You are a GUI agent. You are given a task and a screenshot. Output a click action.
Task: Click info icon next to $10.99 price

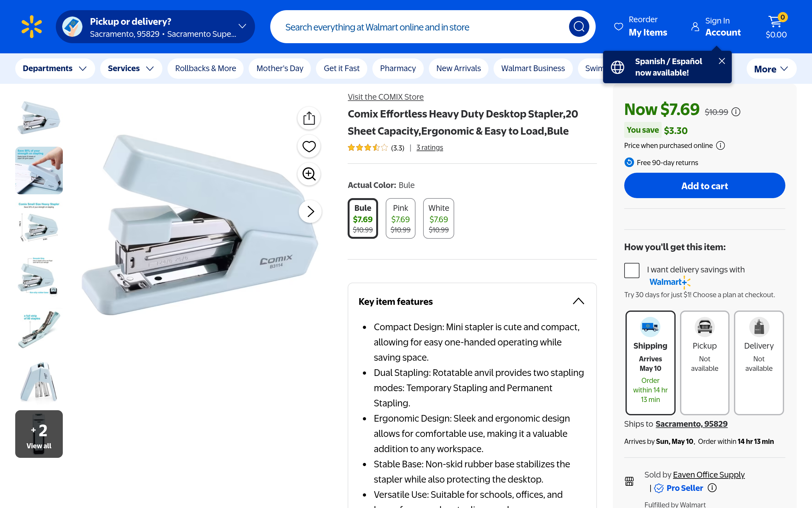pos(736,112)
